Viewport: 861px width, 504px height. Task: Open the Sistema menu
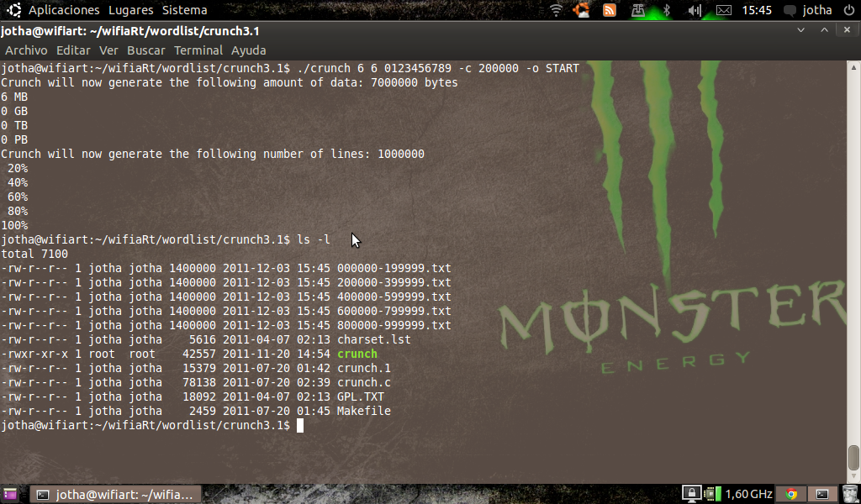click(184, 10)
